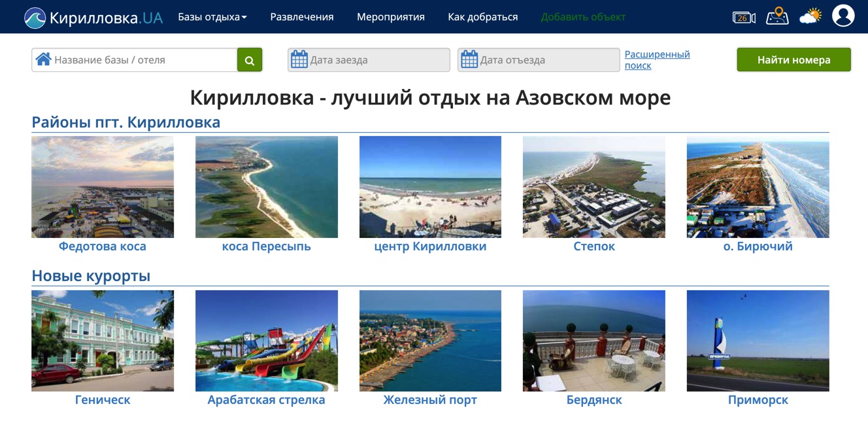Open the Расширенный поиск link
Screen dimensions: 868x421
pos(657,59)
